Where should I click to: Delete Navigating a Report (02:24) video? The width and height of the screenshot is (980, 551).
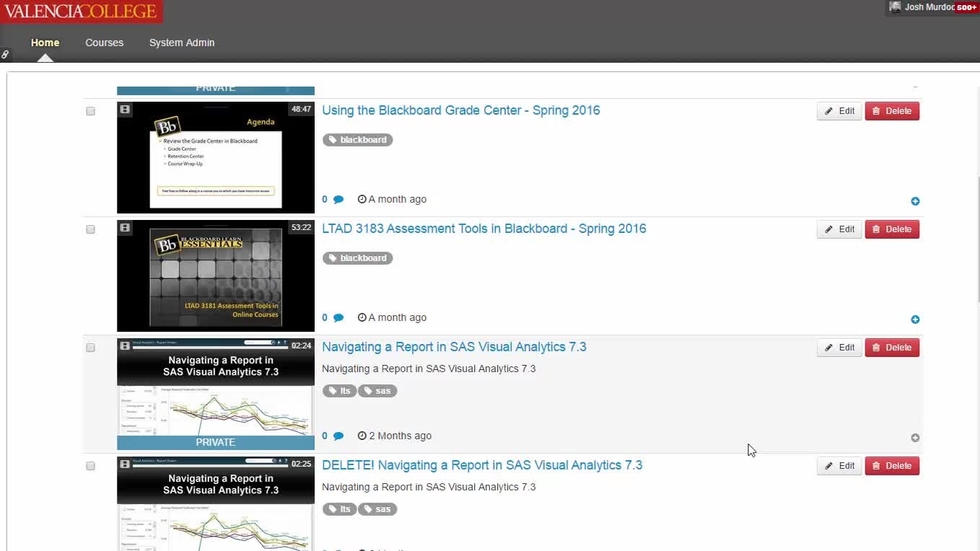pyautogui.click(x=892, y=347)
